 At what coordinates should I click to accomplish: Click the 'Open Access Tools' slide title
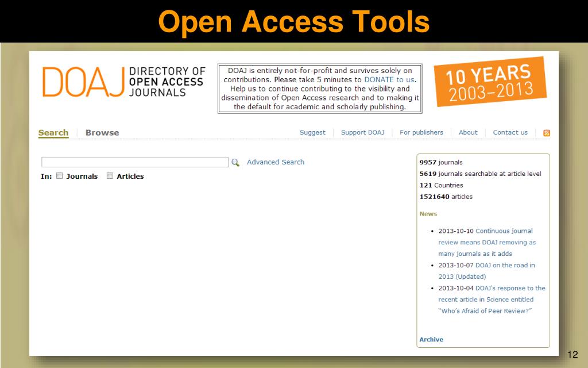(x=294, y=22)
